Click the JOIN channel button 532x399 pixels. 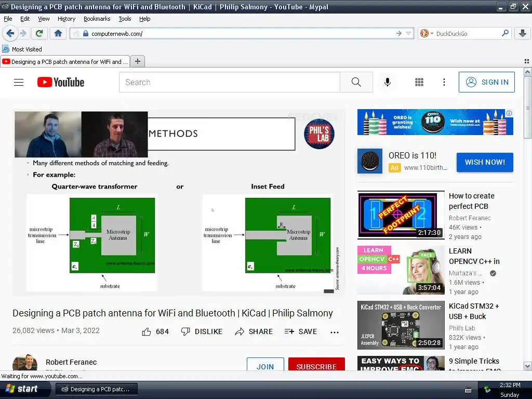click(265, 364)
